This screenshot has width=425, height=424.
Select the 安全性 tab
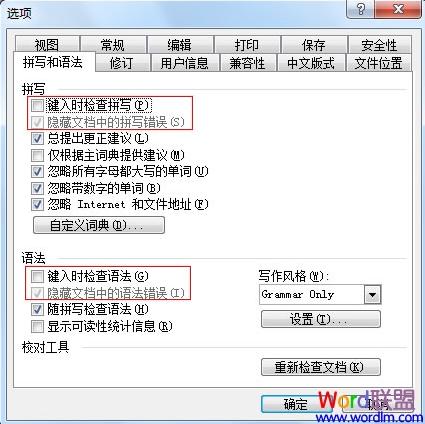pyautogui.click(x=380, y=44)
